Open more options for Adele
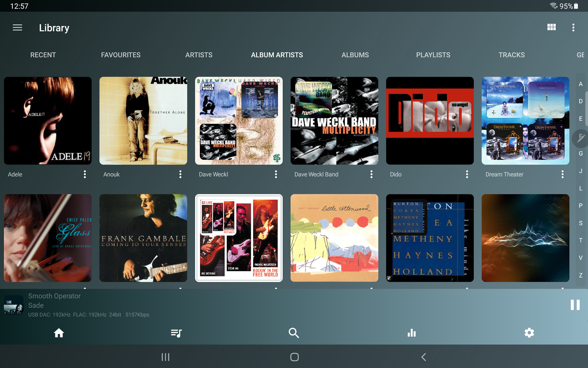This screenshot has height=368, width=588. click(x=85, y=174)
